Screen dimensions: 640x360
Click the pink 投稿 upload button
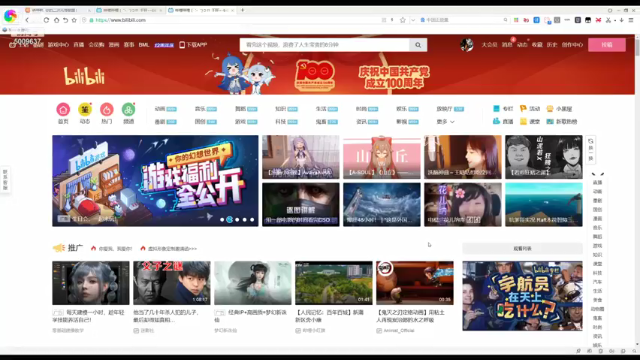[x=607, y=45]
